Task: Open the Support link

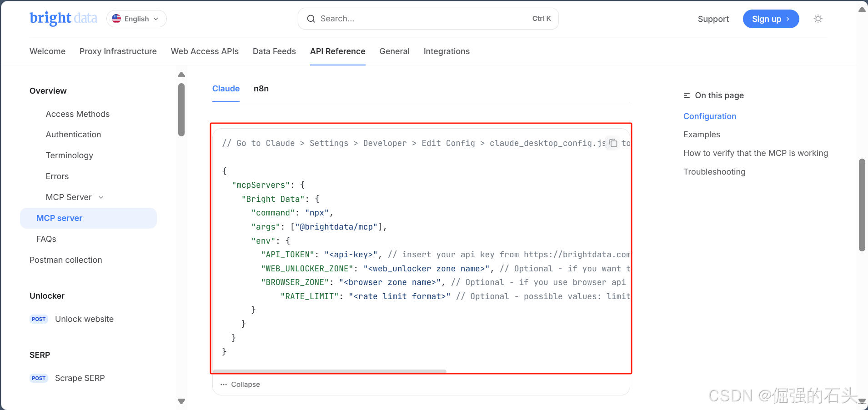Action: click(713, 19)
